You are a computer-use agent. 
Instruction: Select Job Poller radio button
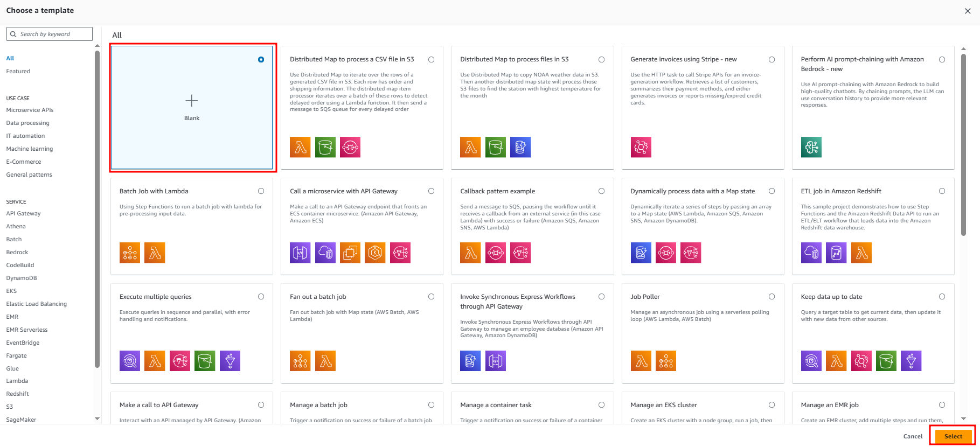[772, 297]
